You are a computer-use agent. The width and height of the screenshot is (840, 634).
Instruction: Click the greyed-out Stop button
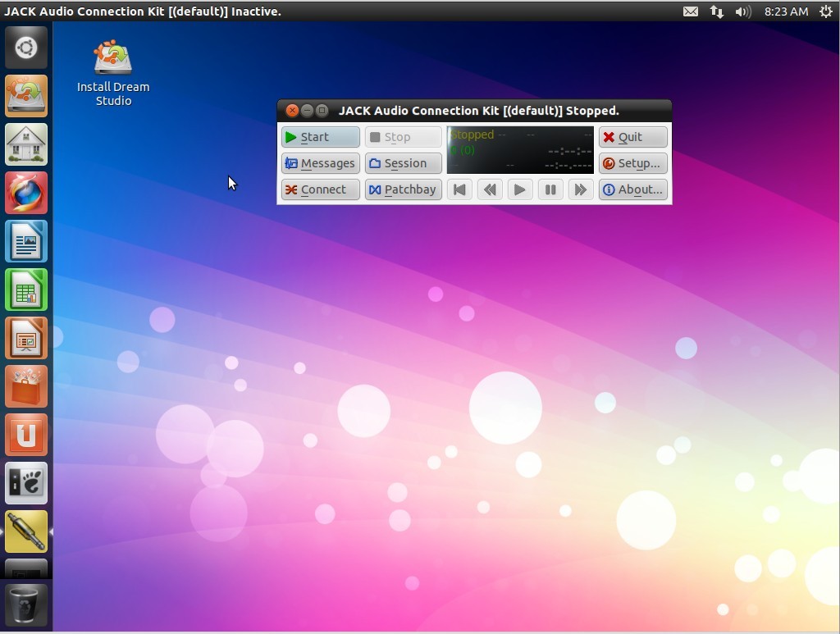(404, 137)
